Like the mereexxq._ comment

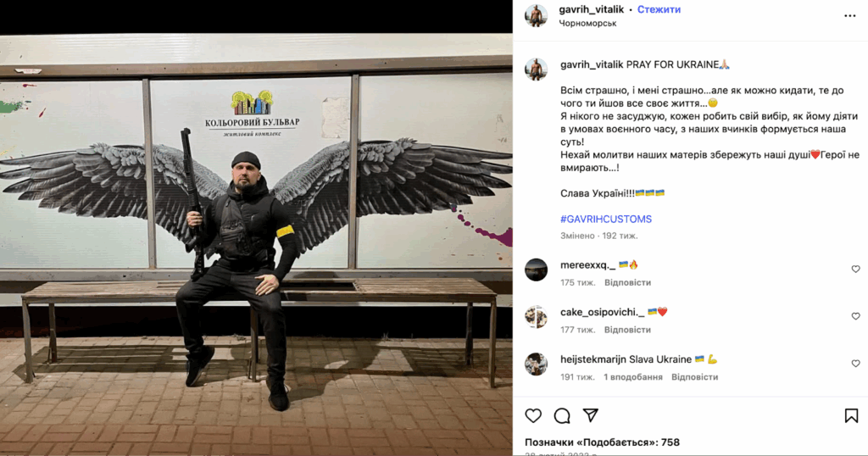coord(856,269)
